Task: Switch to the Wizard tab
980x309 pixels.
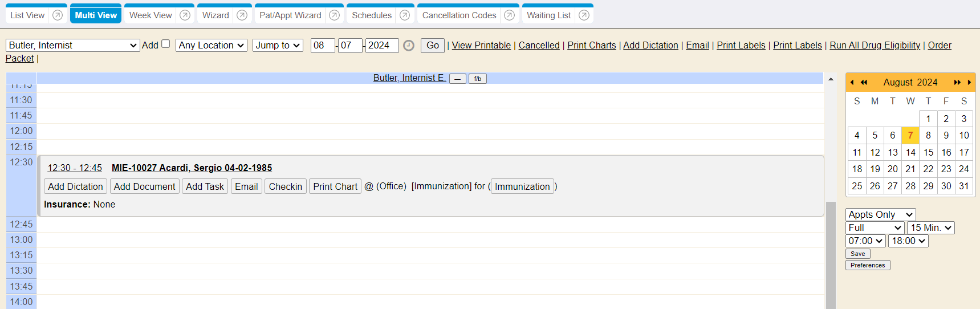Action: tap(215, 15)
